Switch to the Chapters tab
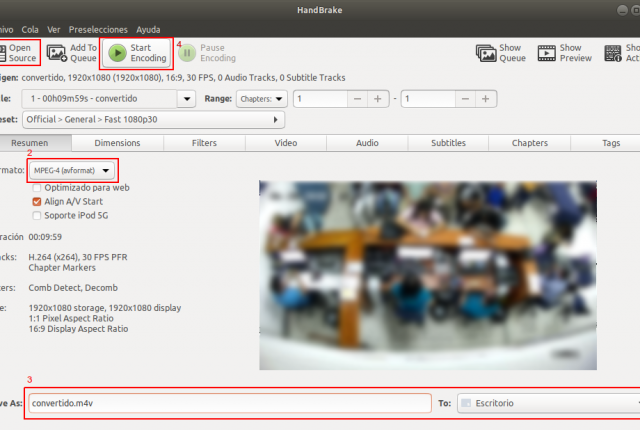640x430 pixels. pyautogui.click(x=529, y=143)
